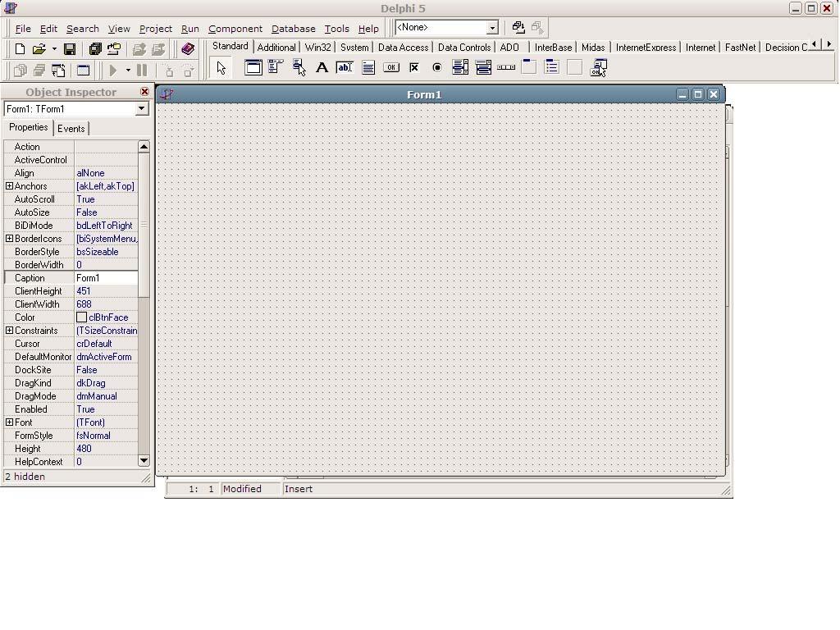Screen dimensions: 840x630
Task: Select the RadioButton component icon
Action: [437, 67]
